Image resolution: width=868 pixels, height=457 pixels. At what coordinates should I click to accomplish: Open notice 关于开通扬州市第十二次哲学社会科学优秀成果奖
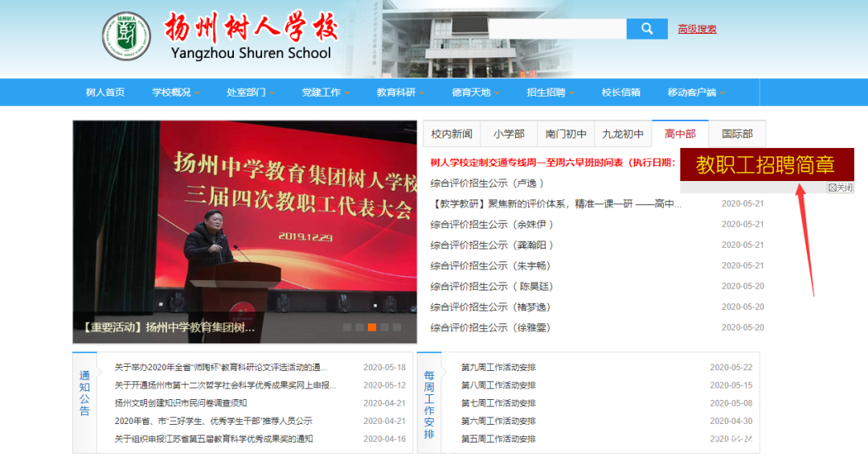pyautogui.click(x=225, y=385)
